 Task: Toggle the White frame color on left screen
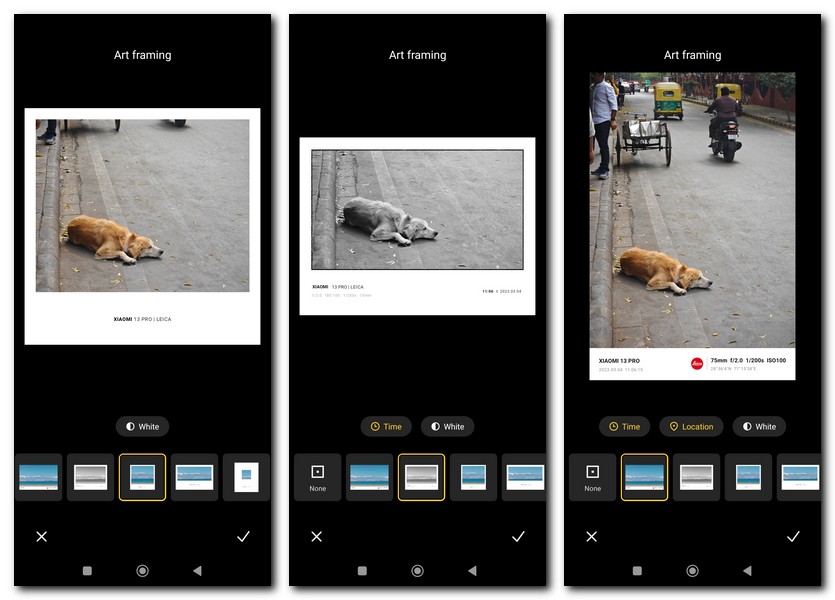tap(142, 427)
